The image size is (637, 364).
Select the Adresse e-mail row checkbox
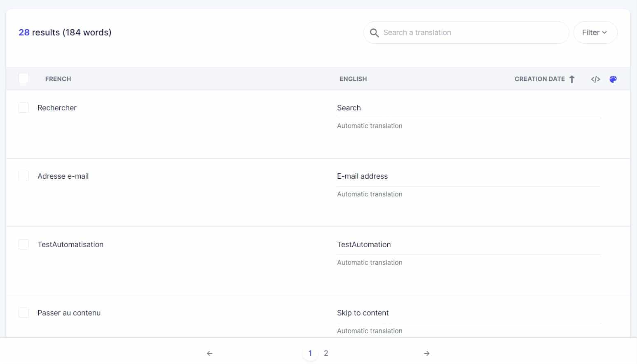coord(24,176)
